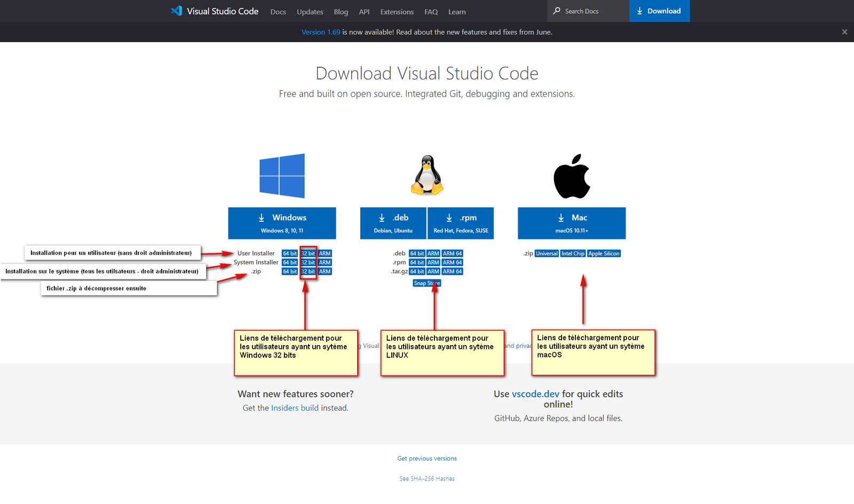Viewport: 854px width, 504px height.
Task: Download the Windows 8, 10, 11 installer
Action: tap(282, 223)
